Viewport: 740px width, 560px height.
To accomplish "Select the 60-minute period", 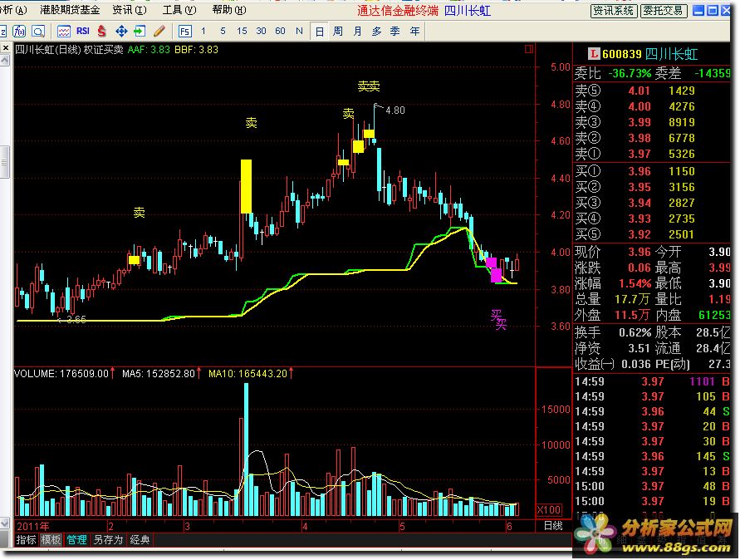I will pos(280,32).
